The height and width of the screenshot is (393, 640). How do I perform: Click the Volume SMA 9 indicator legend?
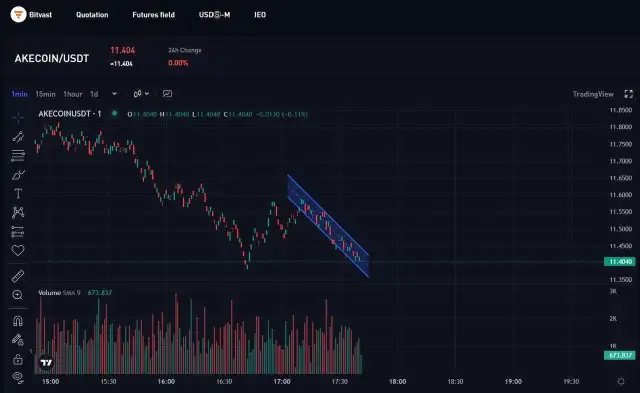(x=60, y=293)
